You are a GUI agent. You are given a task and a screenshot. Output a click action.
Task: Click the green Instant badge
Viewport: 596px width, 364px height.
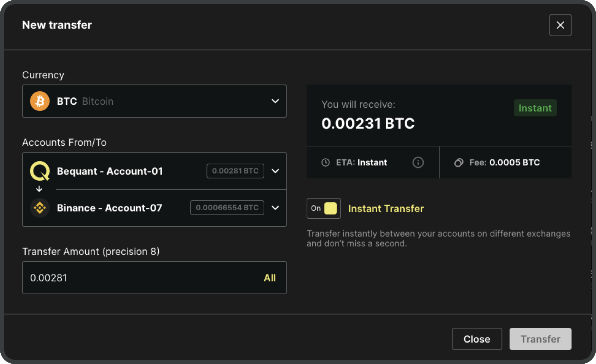535,108
